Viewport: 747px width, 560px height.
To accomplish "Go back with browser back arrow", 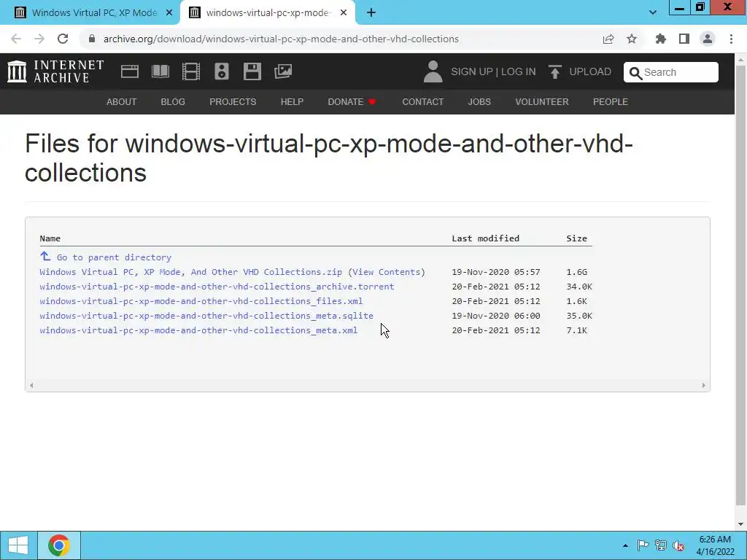I will click(16, 39).
